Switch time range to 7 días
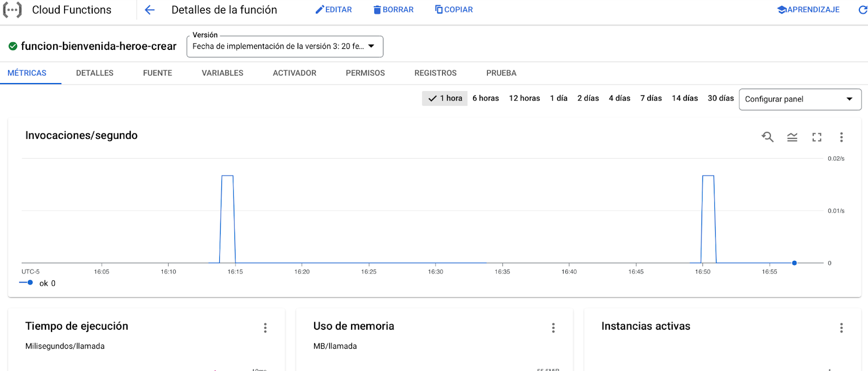 (651, 98)
